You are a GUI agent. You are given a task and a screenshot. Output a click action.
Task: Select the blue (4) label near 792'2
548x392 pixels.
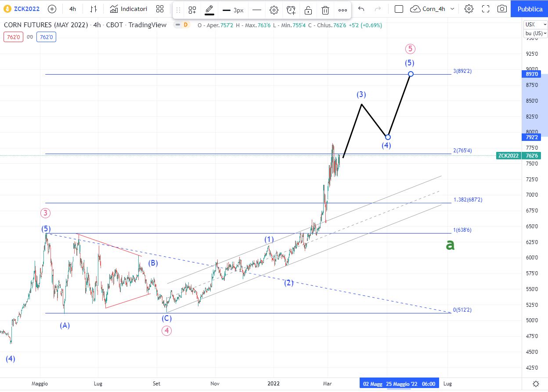[386, 145]
